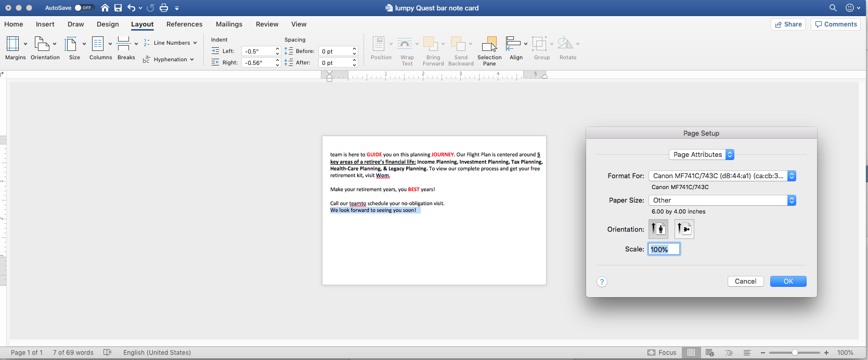Image resolution: width=868 pixels, height=360 pixels.
Task: Open the Page Attributes dropdown
Action: click(701, 155)
